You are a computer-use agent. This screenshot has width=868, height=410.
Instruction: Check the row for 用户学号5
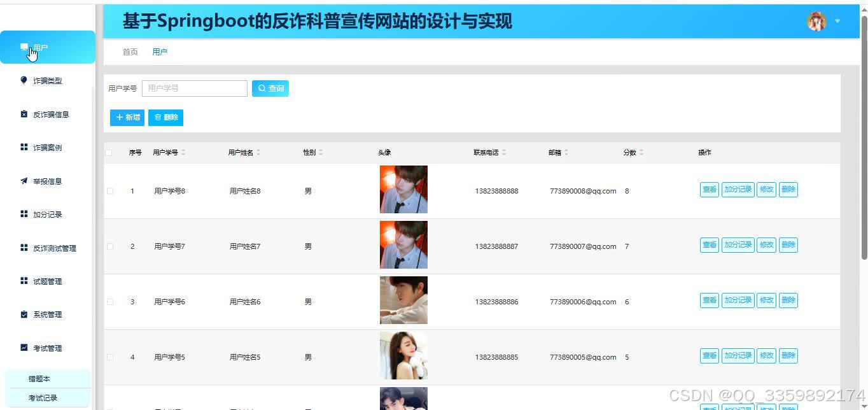point(110,357)
